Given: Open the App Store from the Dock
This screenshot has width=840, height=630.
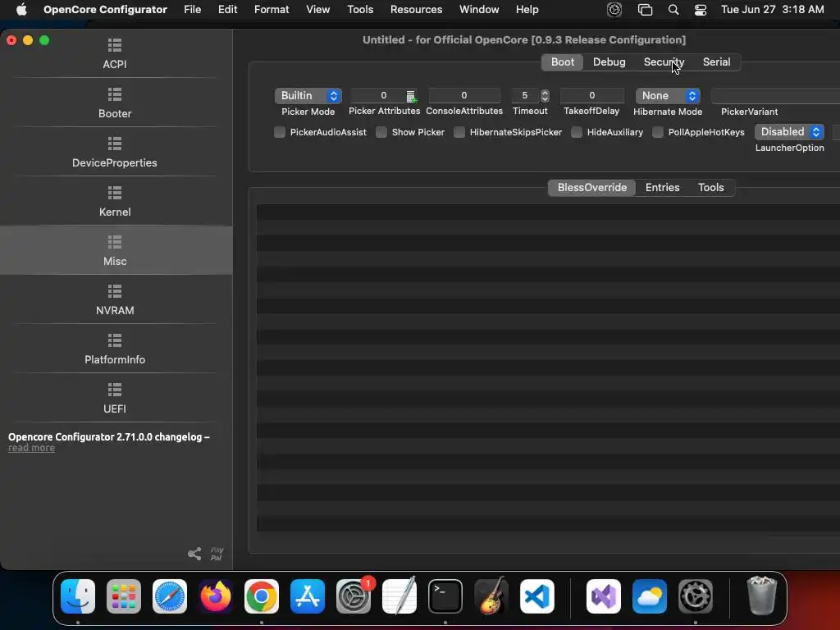Looking at the screenshot, I should point(308,596).
